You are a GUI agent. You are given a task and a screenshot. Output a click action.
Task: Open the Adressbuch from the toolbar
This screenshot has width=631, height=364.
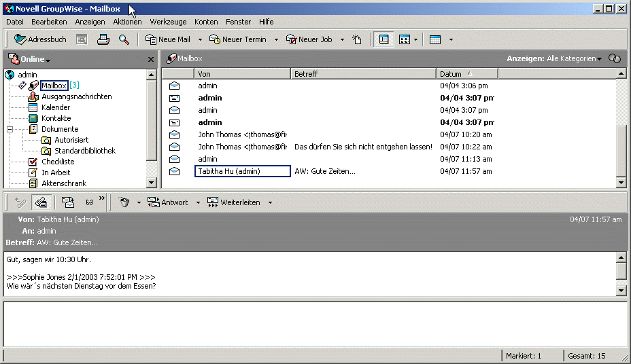point(40,39)
